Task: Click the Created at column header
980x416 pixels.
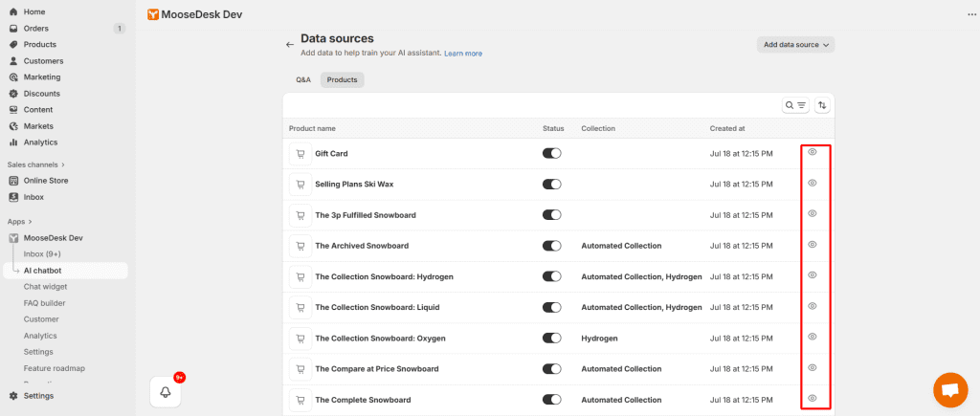Action: pos(727,129)
